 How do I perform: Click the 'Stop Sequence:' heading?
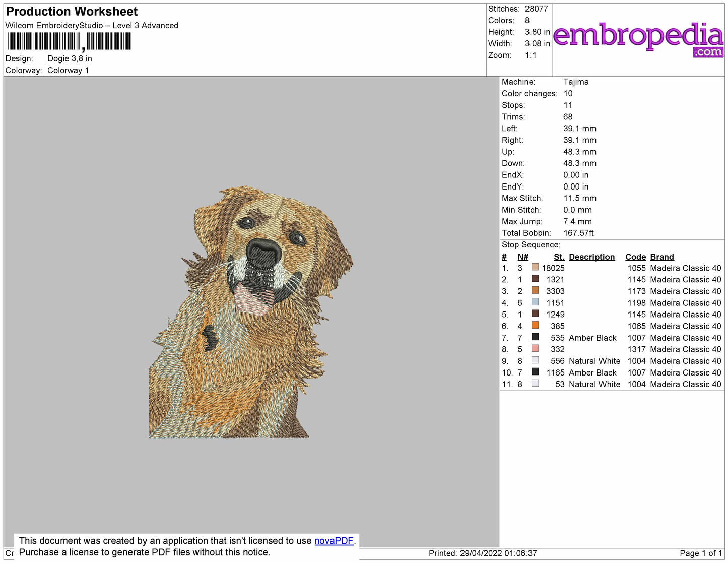tap(531, 245)
